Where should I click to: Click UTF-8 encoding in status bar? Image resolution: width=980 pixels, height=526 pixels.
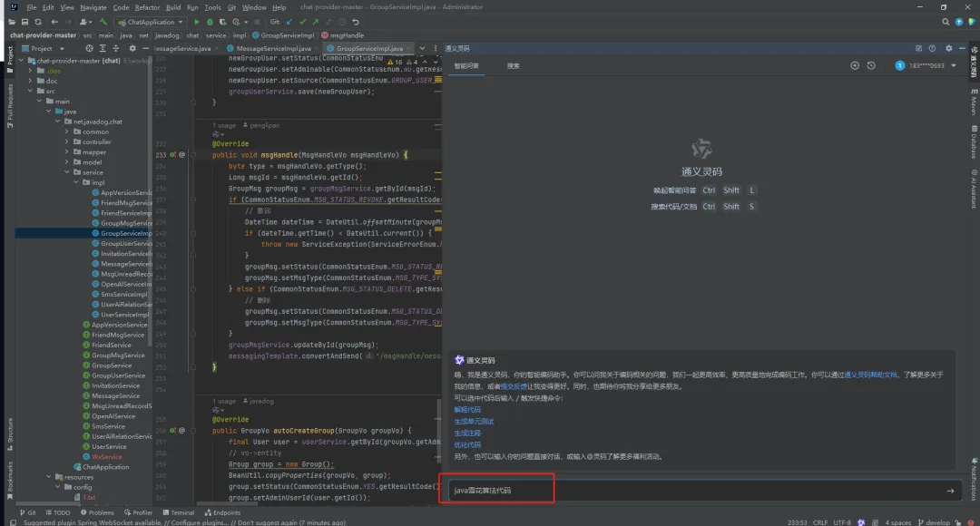[842, 522]
